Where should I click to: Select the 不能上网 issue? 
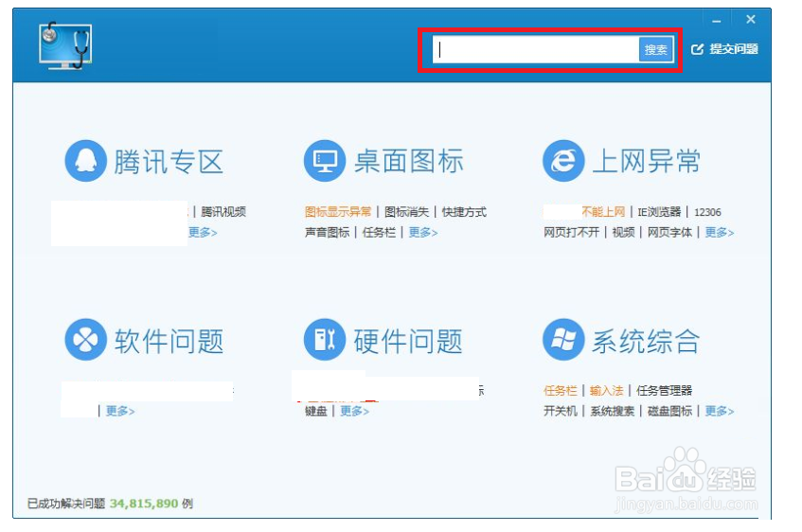coord(603,212)
